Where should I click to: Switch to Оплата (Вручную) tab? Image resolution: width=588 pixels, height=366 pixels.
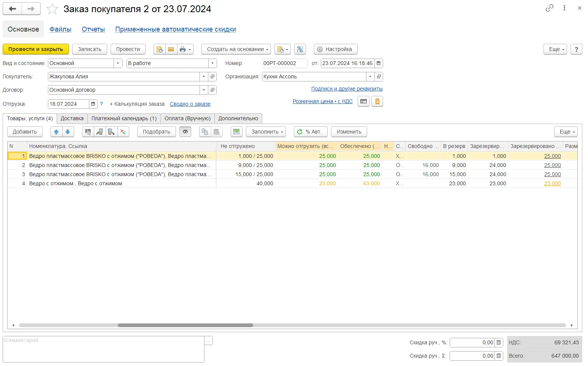(187, 118)
